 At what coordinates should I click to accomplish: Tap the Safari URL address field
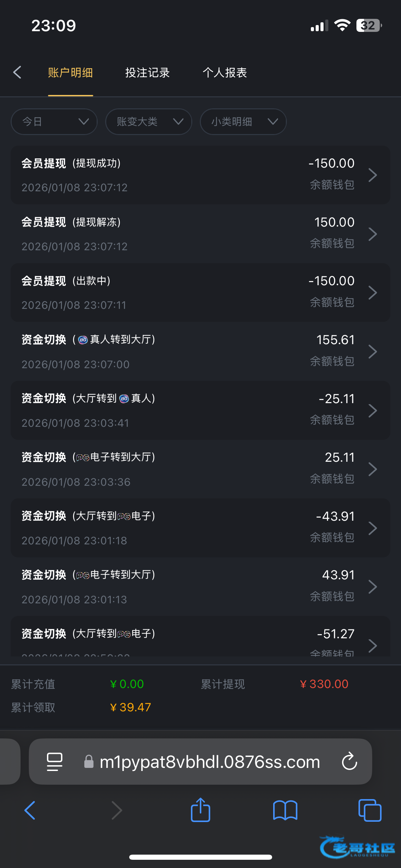(209, 761)
